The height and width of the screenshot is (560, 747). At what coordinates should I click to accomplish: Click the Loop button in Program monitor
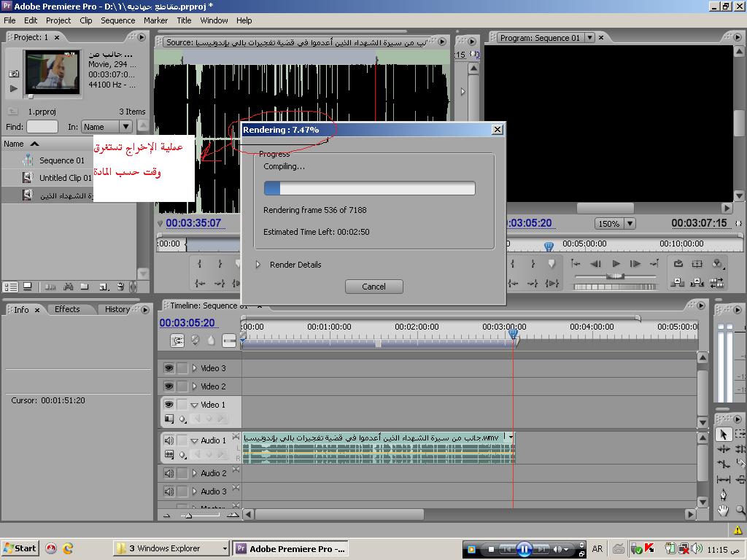(678, 264)
